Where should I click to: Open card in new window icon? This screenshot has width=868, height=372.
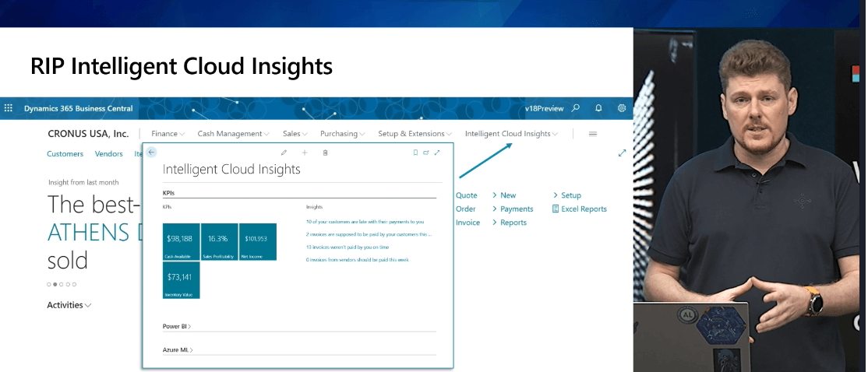tap(426, 153)
